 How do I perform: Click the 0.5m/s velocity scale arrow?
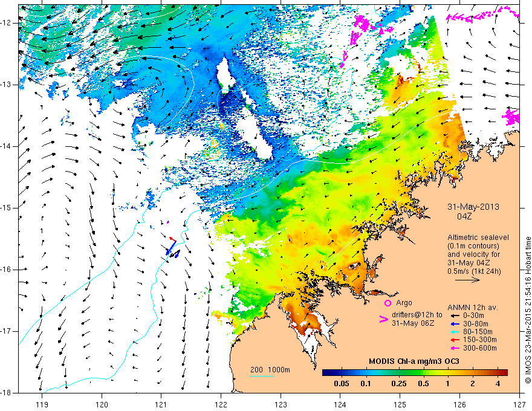click(467, 280)
